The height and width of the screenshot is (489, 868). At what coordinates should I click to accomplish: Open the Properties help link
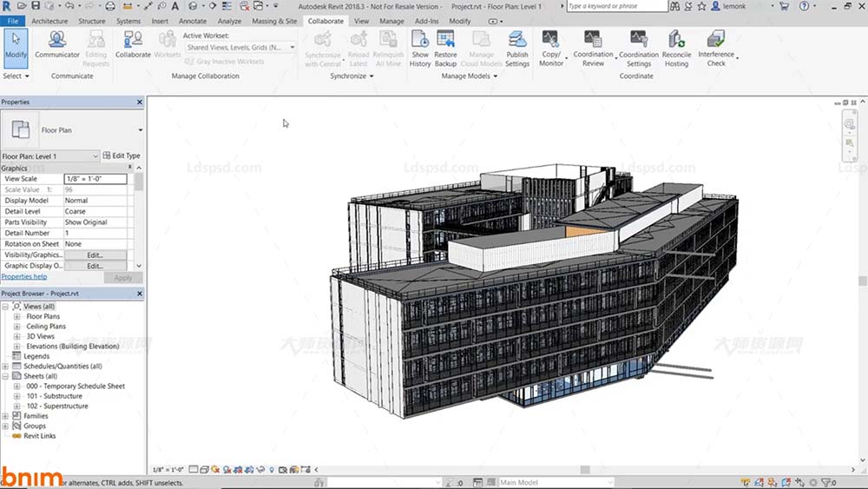click(x=23, y=276)
